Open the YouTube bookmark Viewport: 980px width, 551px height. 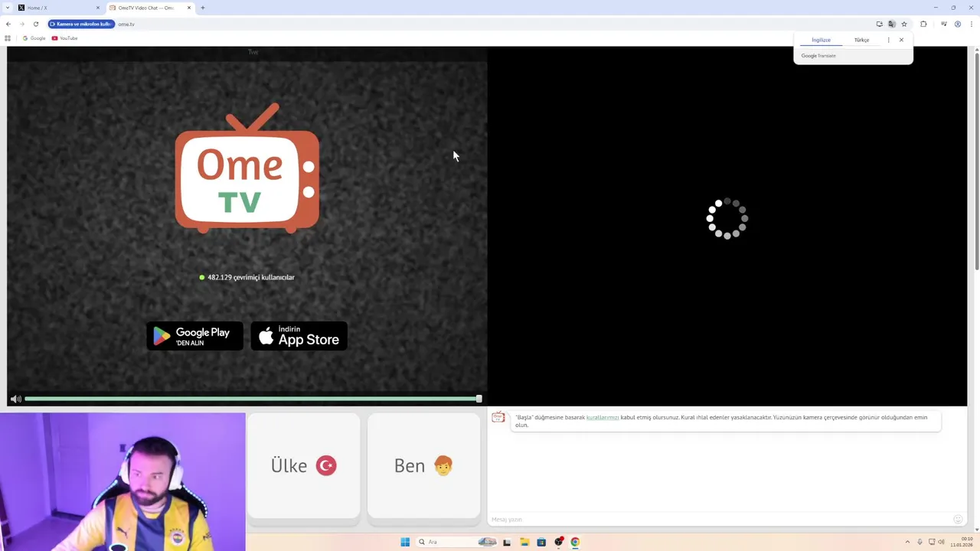click(x=64, y=38)
